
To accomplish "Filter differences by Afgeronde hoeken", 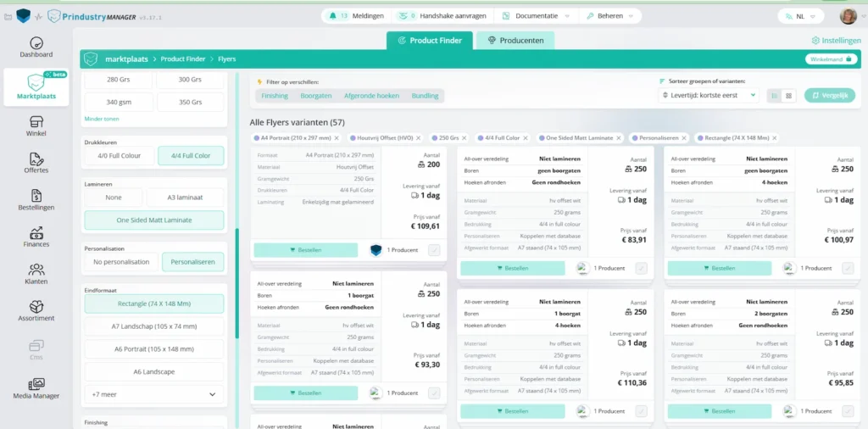I will (371, 96).
